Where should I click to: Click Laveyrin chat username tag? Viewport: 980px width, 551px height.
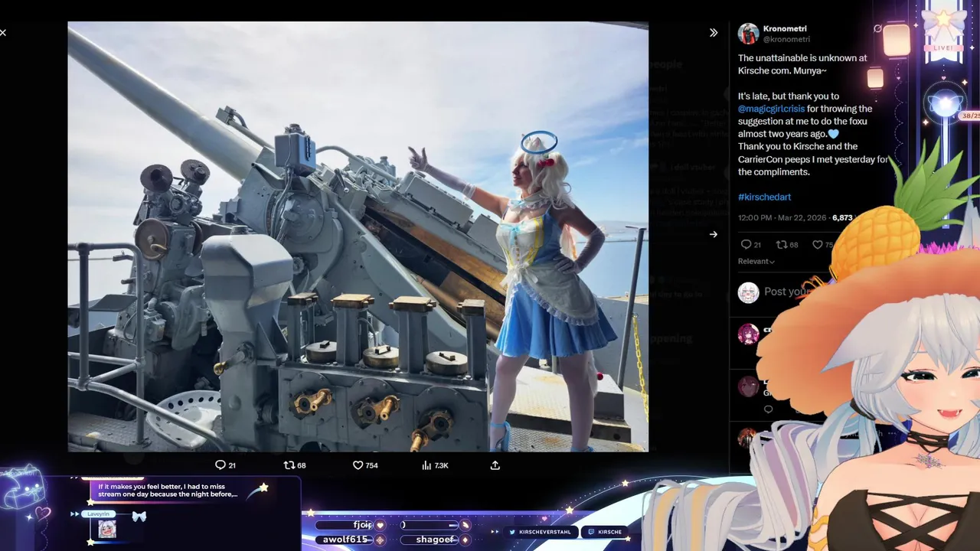(100, 514)
